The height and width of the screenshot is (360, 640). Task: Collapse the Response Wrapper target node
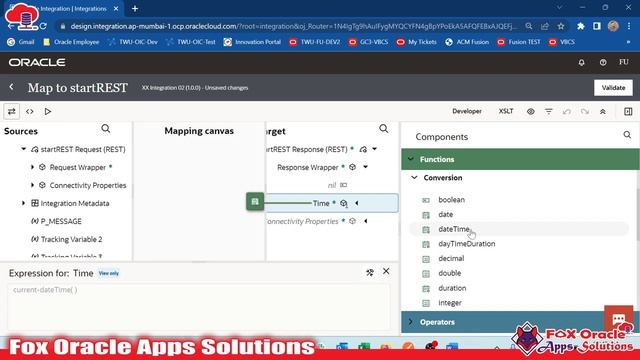365,167
